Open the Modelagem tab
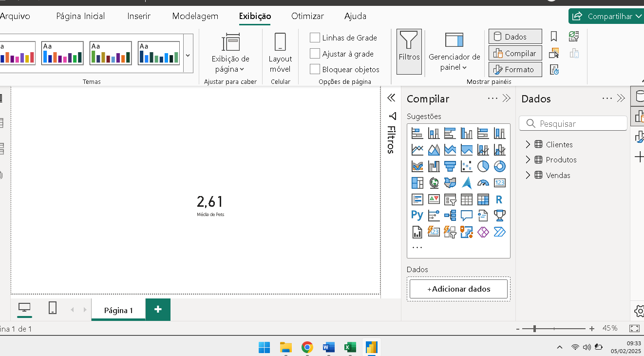644x356 pixels. pos(195,16)
